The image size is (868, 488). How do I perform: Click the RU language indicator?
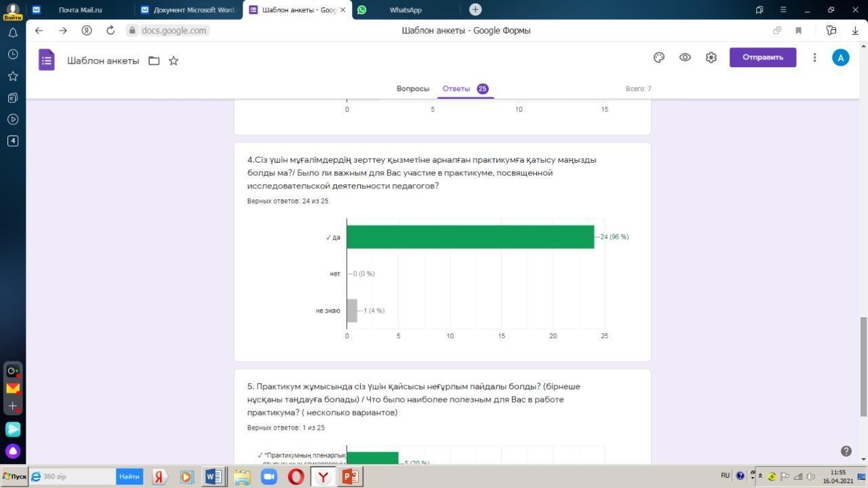725,476
